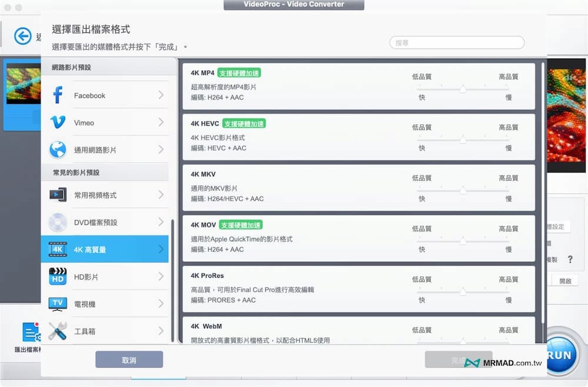
Task: Select the 電視機 TV preset icon
Action: tap(57, 303)
